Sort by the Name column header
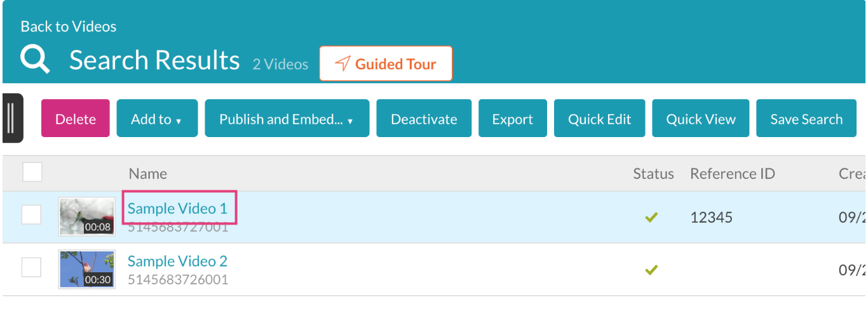868x311 pixels. (x=147, y=174)
